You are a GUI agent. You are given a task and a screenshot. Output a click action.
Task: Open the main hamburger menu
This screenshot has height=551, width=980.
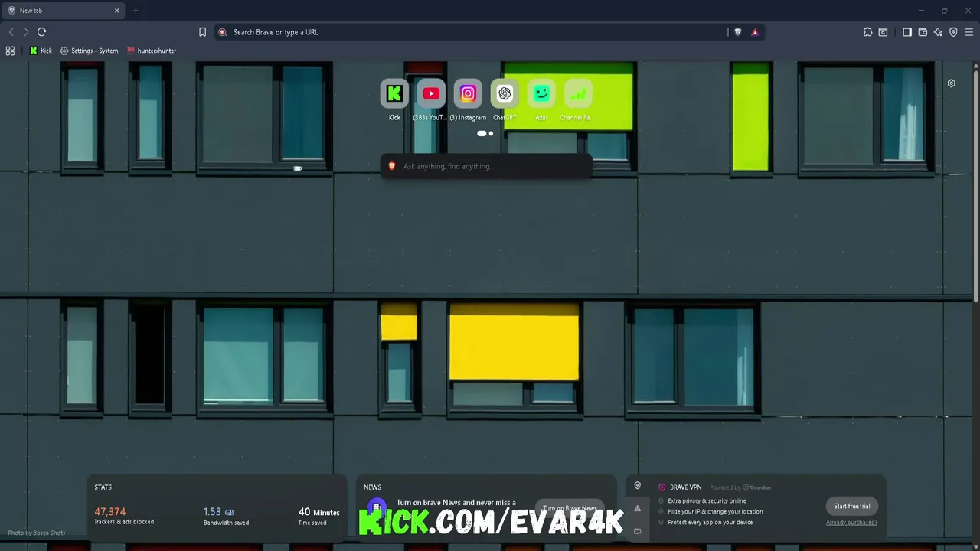(969, 32)
